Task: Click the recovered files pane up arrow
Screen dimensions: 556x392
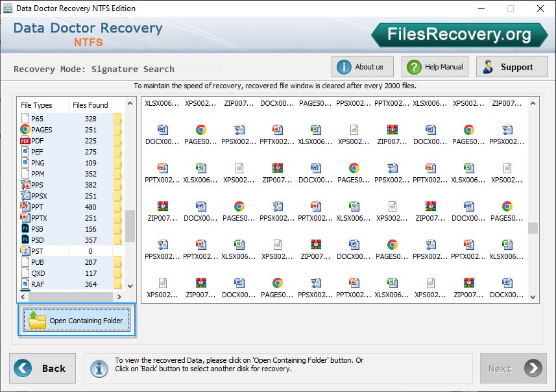Action: tap(533, 104)
